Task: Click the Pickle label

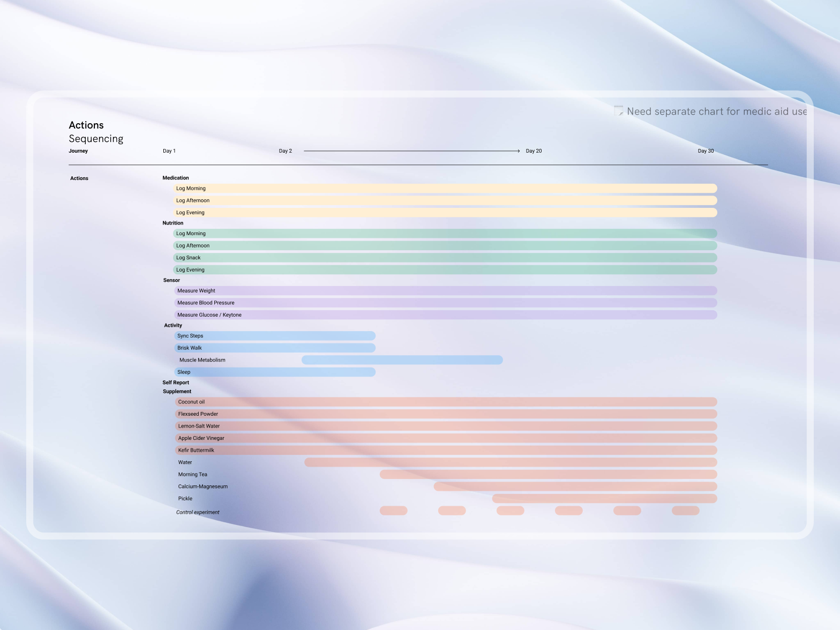Action: [185, 499]
